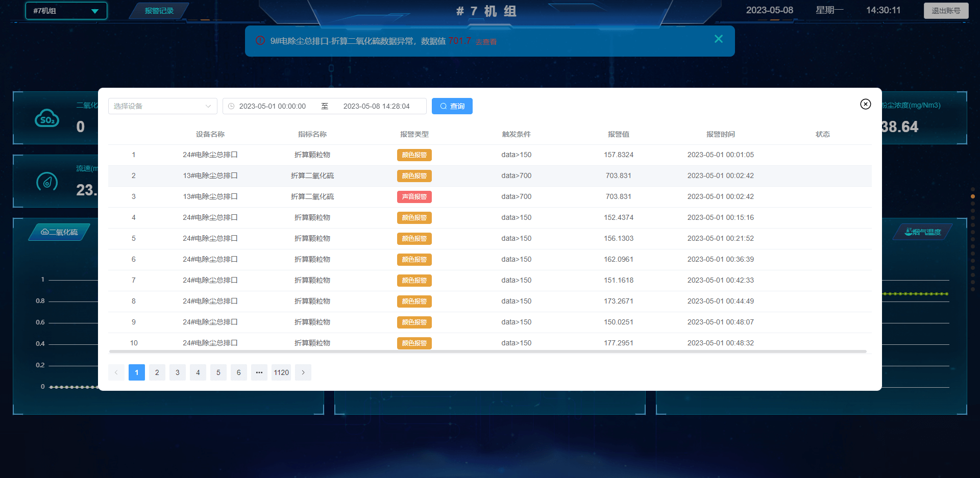Click the 去查看 link in alert banner
This screenshot has height=478, width=980.
tap(486, 42)
